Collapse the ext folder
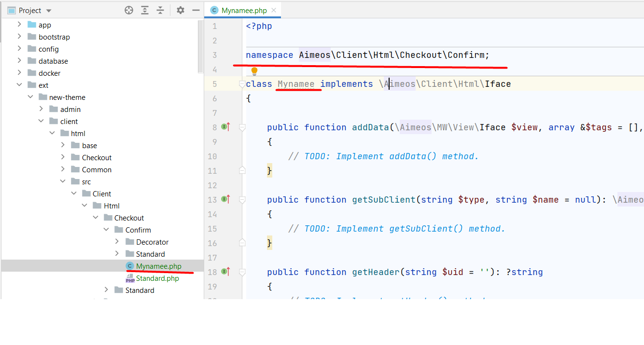This screenshot has width=644, height=345. click(19, 85)
